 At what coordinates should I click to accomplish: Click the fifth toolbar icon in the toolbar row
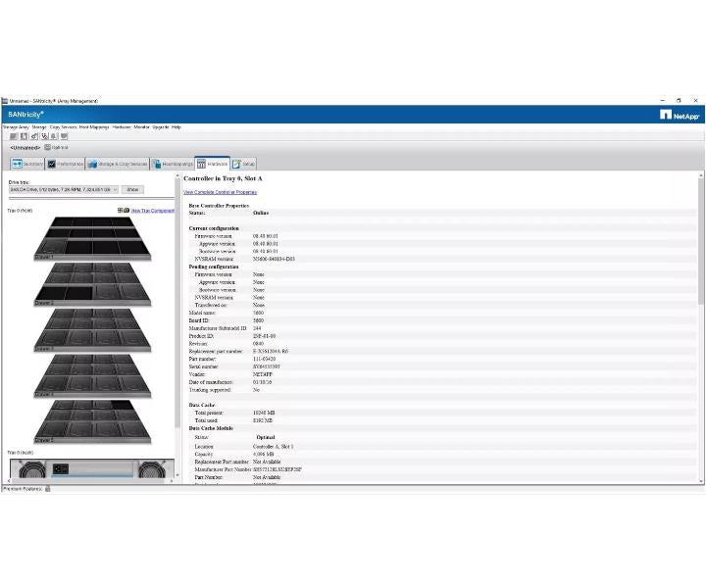click(x=54, y=136)
